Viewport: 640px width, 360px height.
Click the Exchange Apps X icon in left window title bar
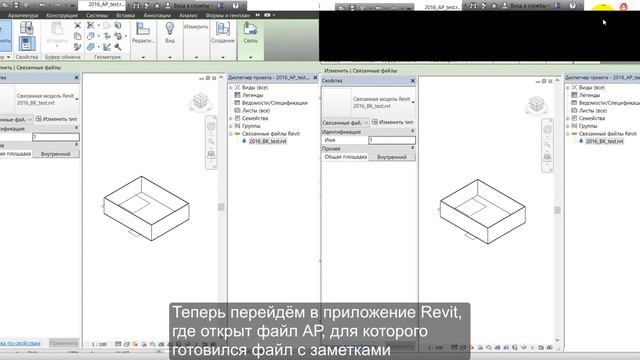(220, 5)
